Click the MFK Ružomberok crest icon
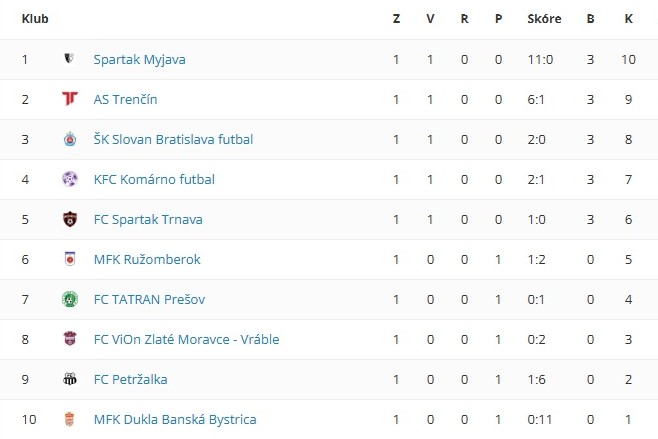The image size is (658, 439). [x=70, y=259]
